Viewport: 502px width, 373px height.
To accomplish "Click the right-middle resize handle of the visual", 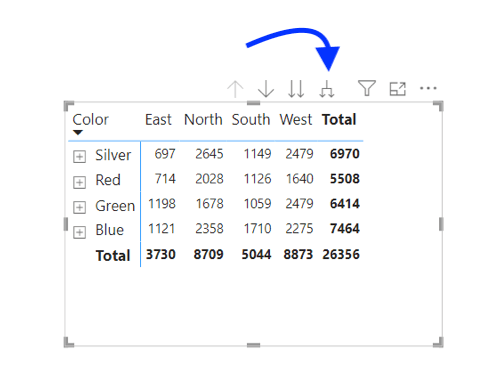I will [x=441, y=224].
